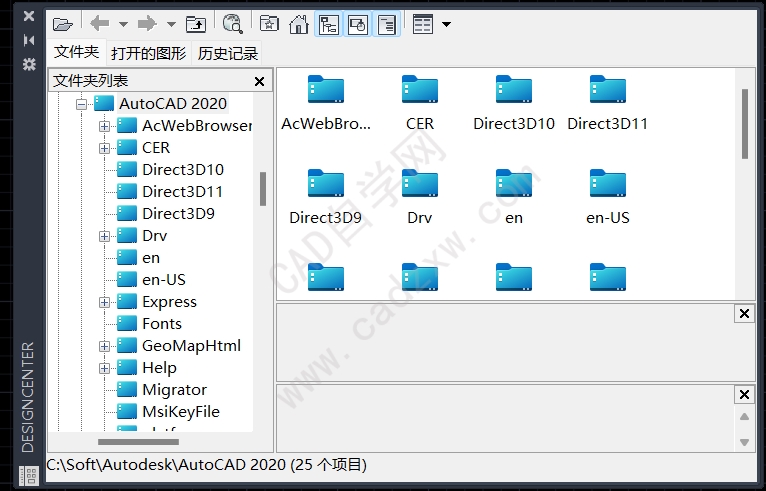This screenshot has height=491, width=766.
Task: Expand the Help tree node
Action: (104, 368)
